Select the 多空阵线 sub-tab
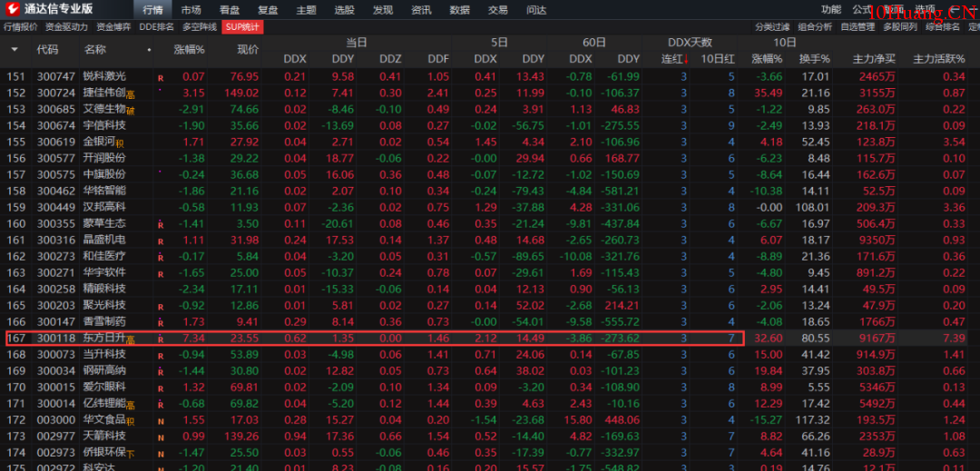Screen dimensions: 980x471 click(x=200, y=27)
